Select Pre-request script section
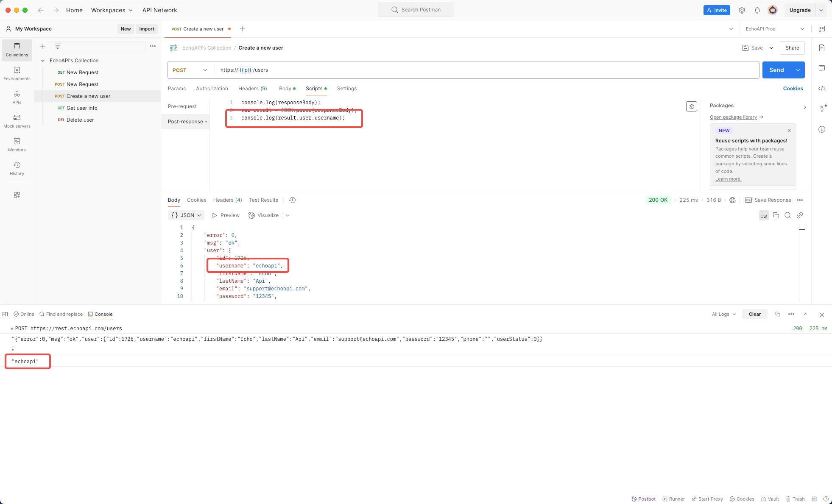The height and width of the screenshot is (504, 832). pos(182,106)
